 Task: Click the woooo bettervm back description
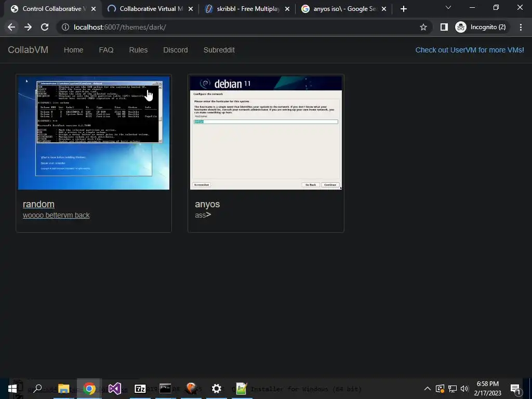[x=56, y=216]
